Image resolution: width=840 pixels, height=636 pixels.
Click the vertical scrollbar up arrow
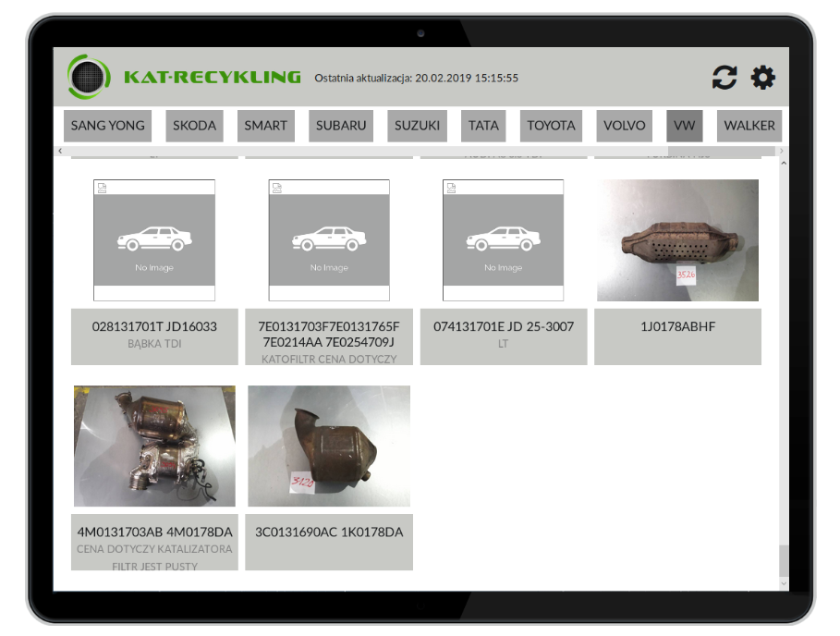click(x=784, y=163)
